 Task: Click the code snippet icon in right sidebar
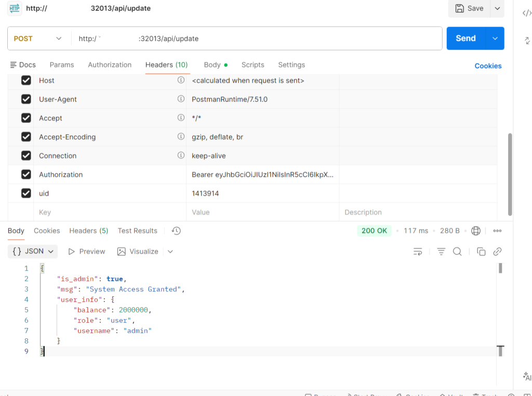pyautogui.click(x=526, y=13)
